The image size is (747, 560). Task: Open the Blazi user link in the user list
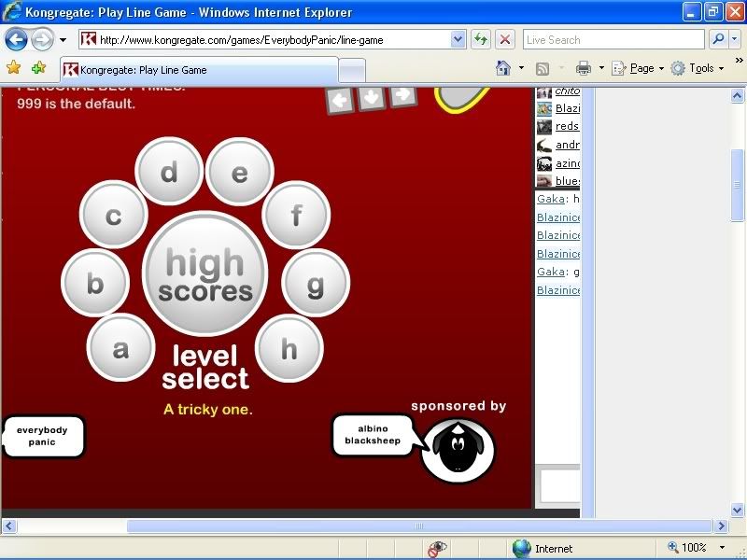pyautogui.click(x=568, y=108)
